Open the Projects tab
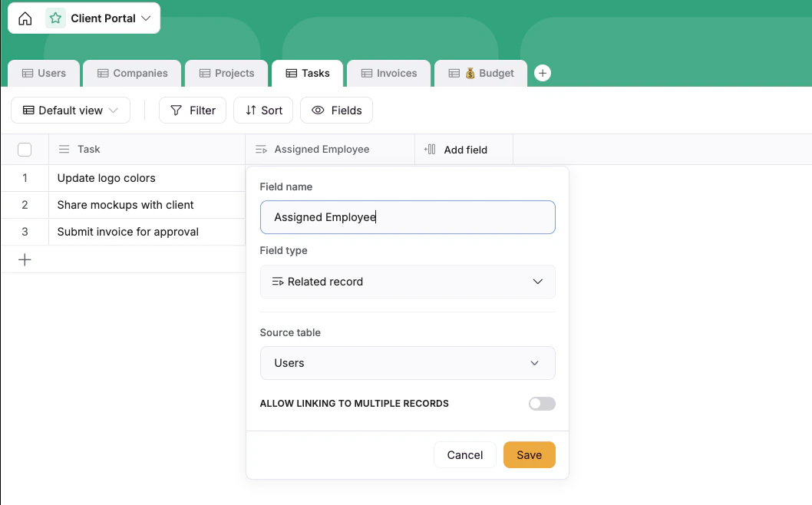The width and height of the screenshot is (812, 505). [x=226, y=73]
